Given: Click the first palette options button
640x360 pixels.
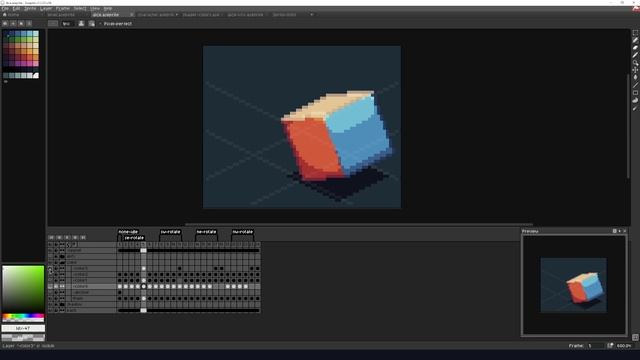Looking at the screenshot, I should pyautogui.click(x=5, y=24).
